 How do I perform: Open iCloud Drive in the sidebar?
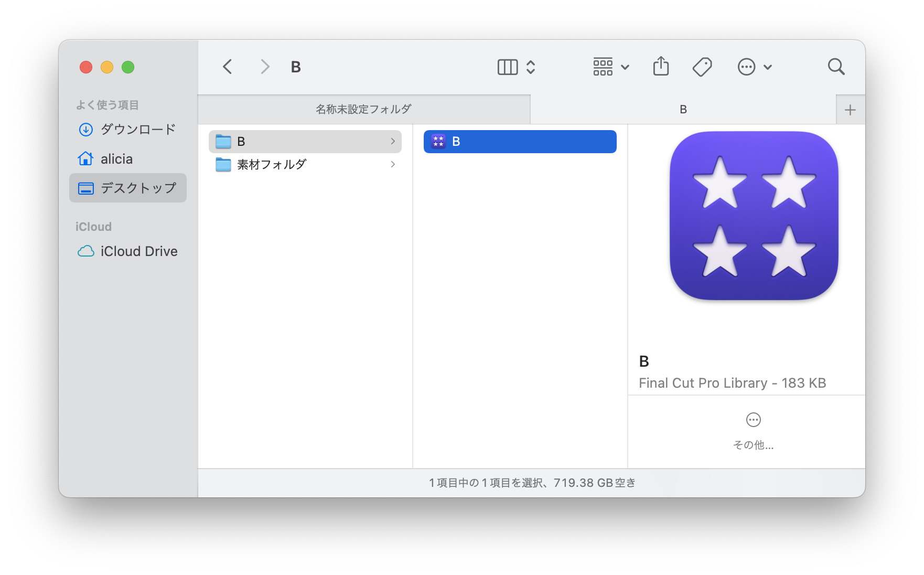[x=128, y=251]
